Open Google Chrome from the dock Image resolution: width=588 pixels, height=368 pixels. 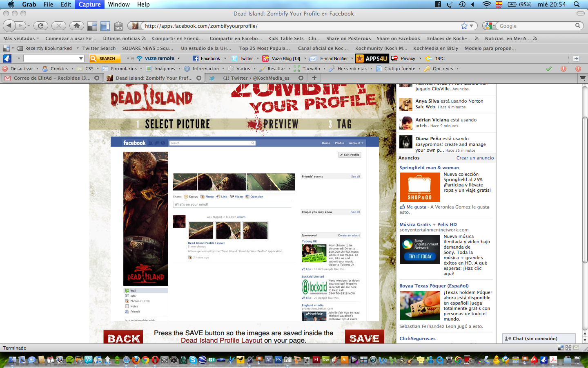click(x=145, y=360)
